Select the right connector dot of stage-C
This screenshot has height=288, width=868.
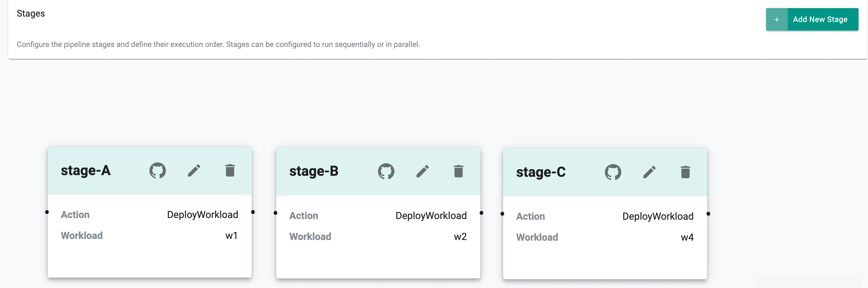coord(708,214)
